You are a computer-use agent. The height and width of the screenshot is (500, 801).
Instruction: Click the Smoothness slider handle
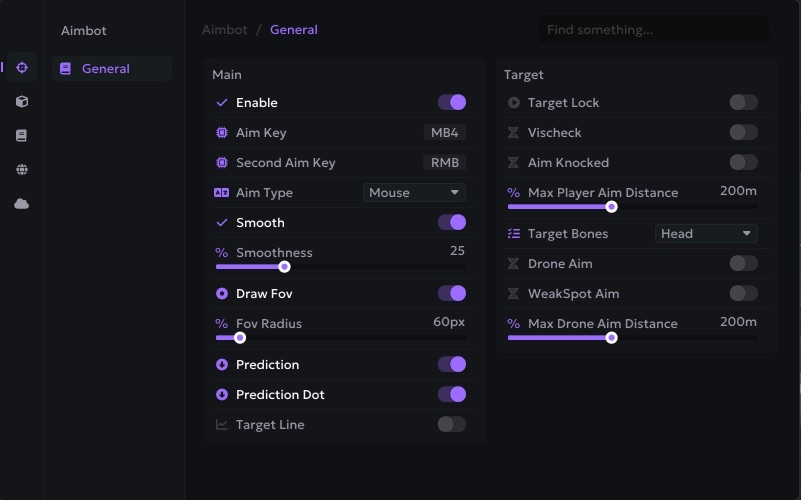285,267
